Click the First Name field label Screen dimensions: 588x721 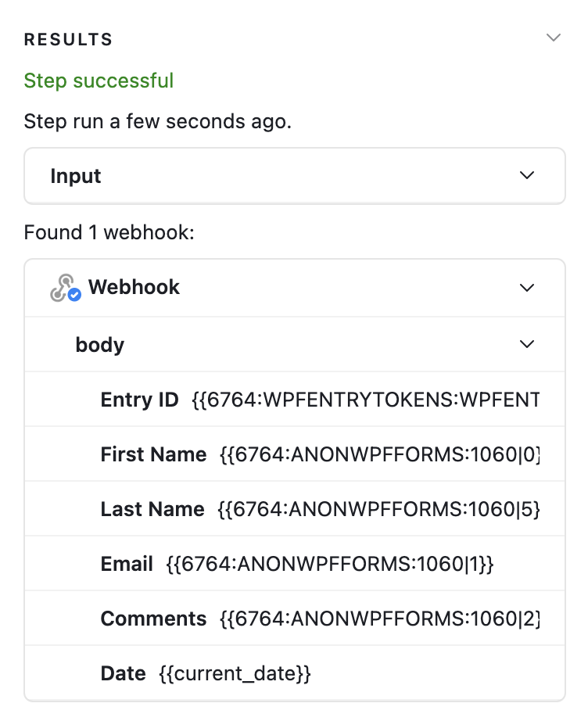click(153, 454)
